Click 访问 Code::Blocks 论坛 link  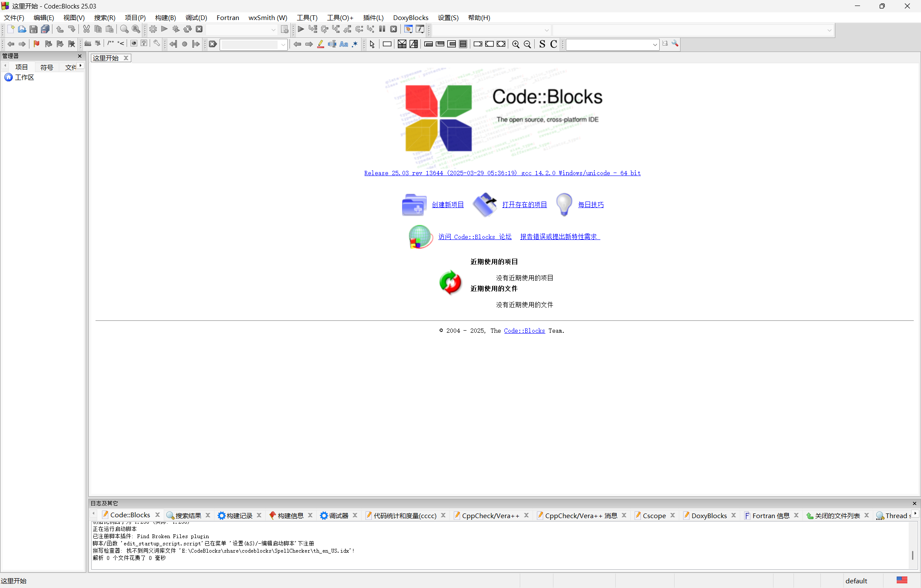(x=475, y=236)
